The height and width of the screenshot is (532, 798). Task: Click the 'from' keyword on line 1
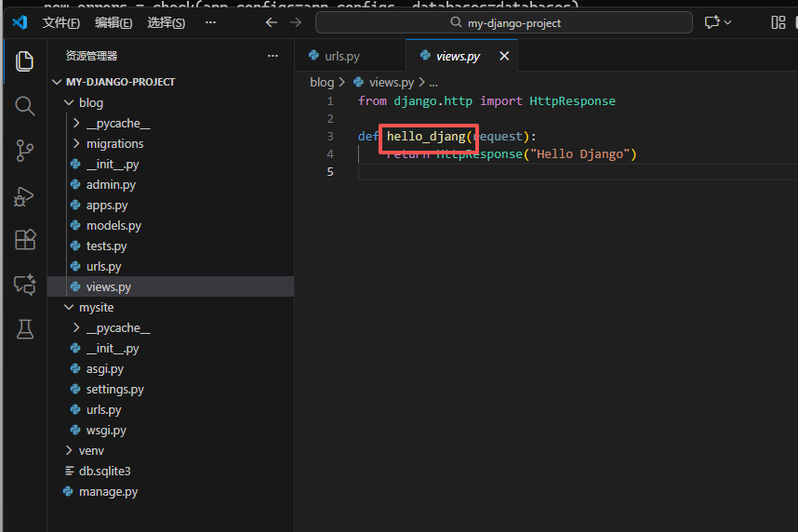pos(372,100)
